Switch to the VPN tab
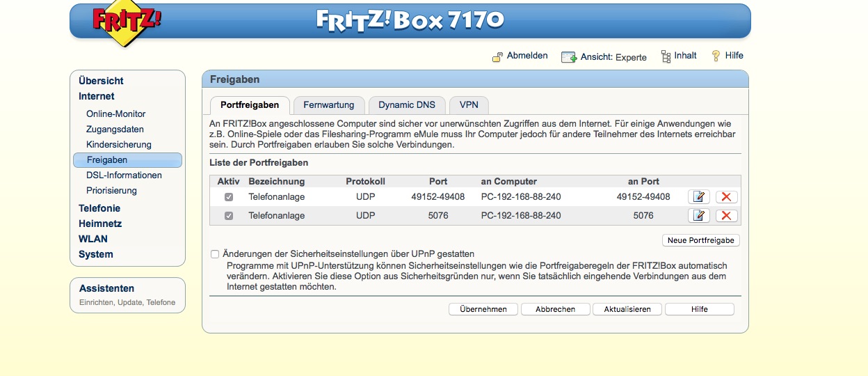This screenshot has width=868, height=376. (x=469, y=105)
